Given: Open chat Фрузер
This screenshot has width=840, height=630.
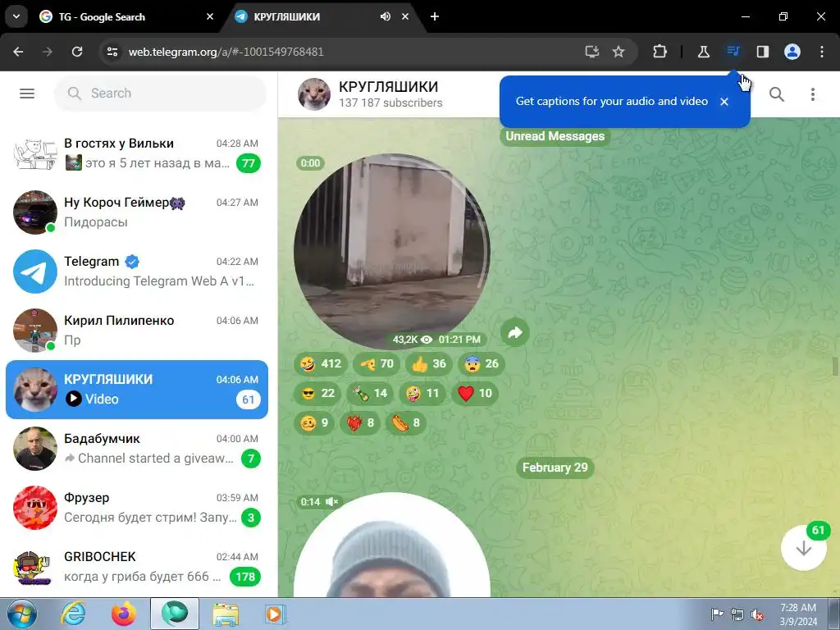Looking at the screenshot, I should [x=137, y=507].
